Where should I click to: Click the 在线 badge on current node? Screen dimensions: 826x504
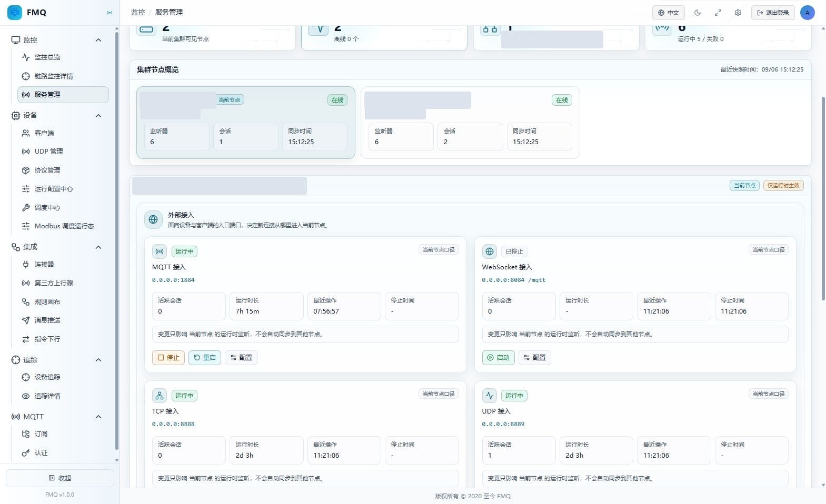pyautogui.click(x=337, y=100)
